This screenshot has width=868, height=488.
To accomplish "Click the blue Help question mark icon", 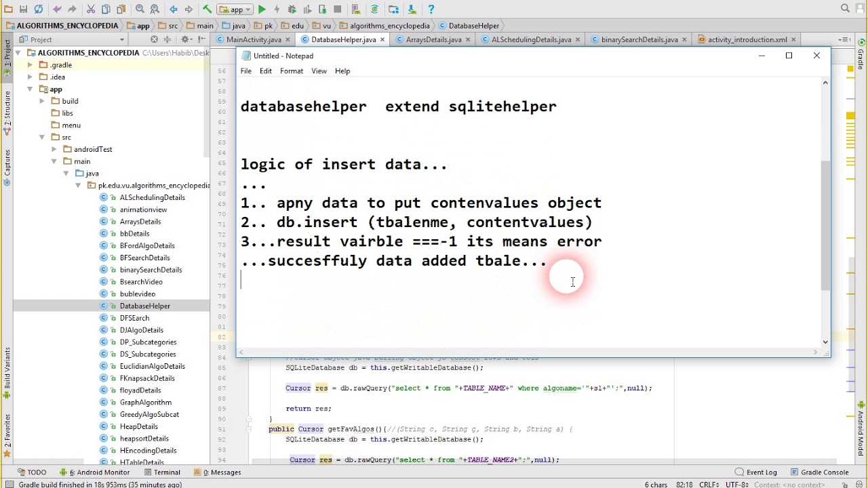I will pos(431,9).
